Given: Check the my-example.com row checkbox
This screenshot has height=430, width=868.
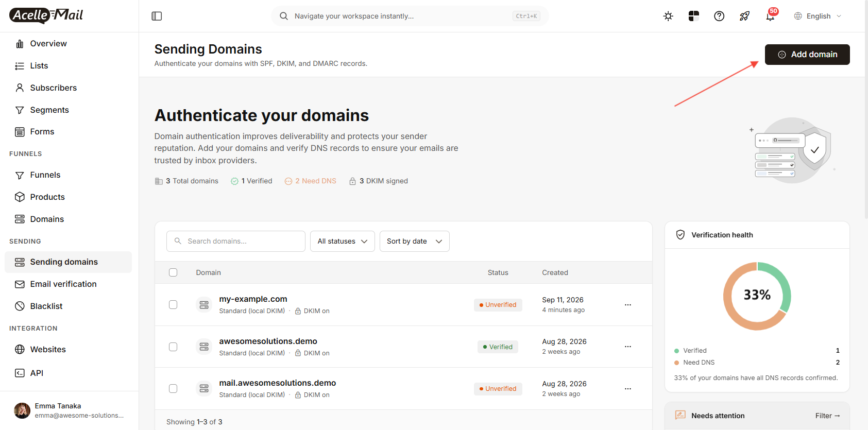Looking at the screenshot, I should (x=173, y=305).
